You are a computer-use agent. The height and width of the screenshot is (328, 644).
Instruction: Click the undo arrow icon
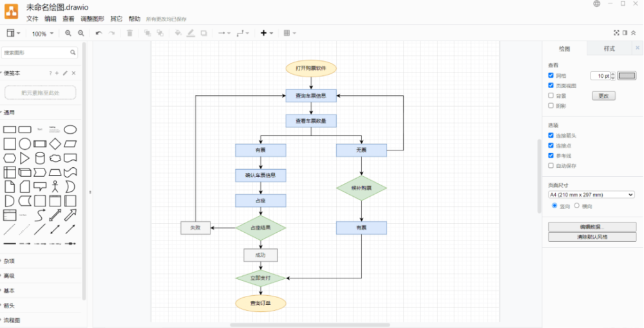point(99,33)
